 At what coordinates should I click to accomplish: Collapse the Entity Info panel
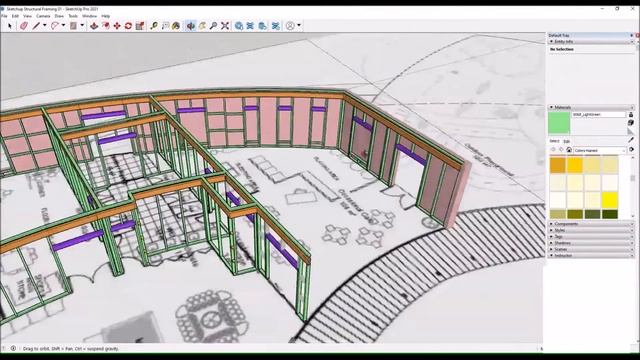tap(551, 42)
